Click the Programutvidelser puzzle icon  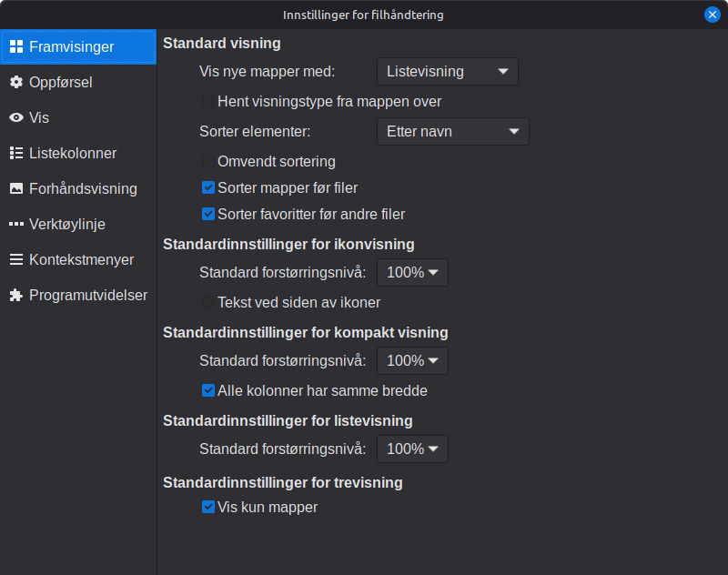click(x=16, y=295)
